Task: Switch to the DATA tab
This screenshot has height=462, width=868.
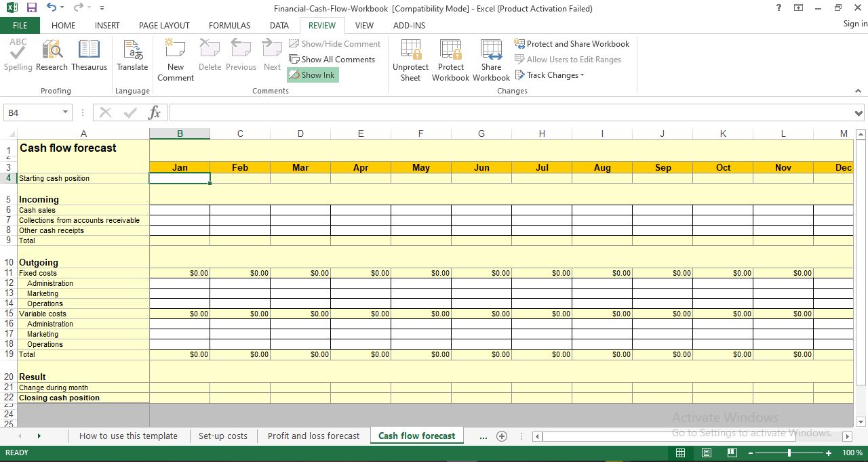Action: click(x=279, y=26)
